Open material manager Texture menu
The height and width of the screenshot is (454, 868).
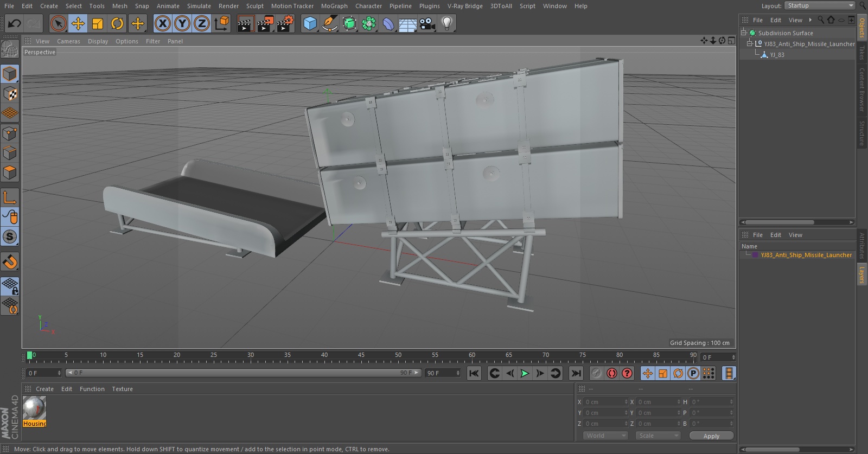click(122, 389)
